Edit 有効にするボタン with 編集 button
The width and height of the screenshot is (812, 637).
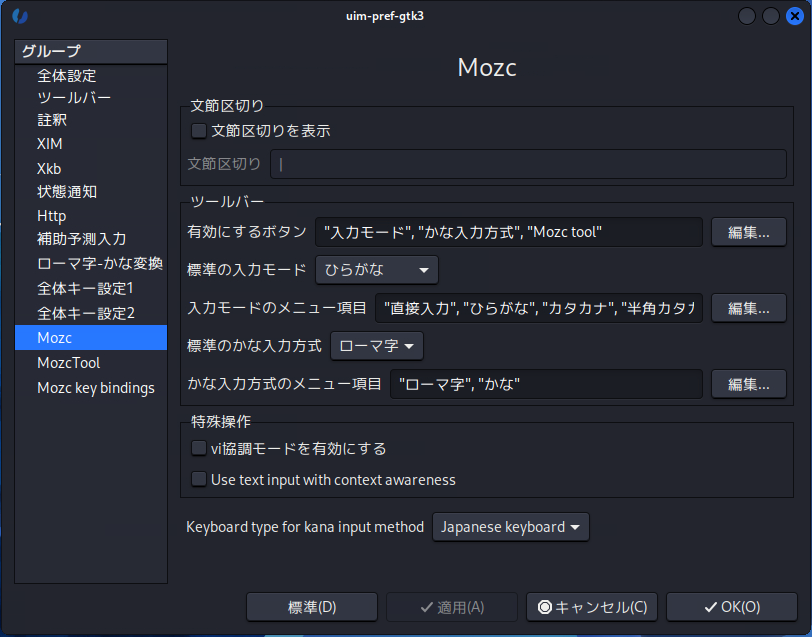[749, 232]
